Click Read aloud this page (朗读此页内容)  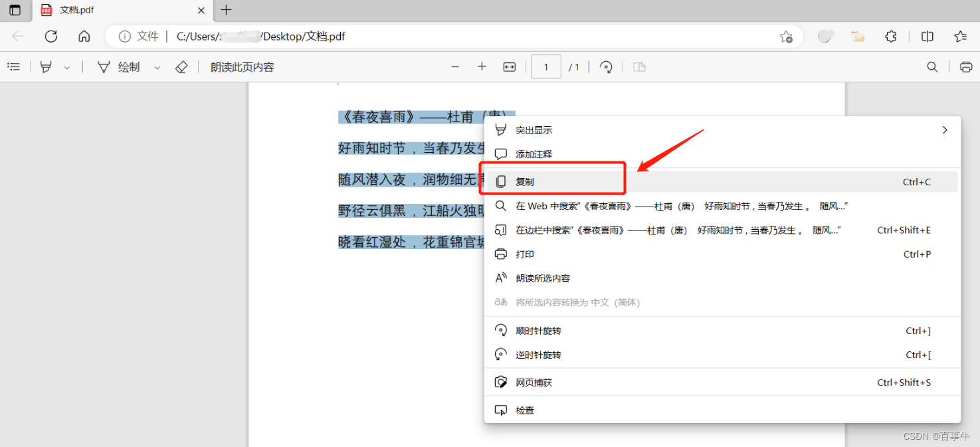(x=243, y=67)
